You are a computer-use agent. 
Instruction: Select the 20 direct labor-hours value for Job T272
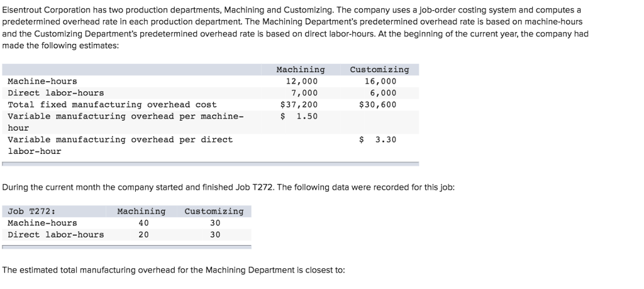click(x=144, y=234)
